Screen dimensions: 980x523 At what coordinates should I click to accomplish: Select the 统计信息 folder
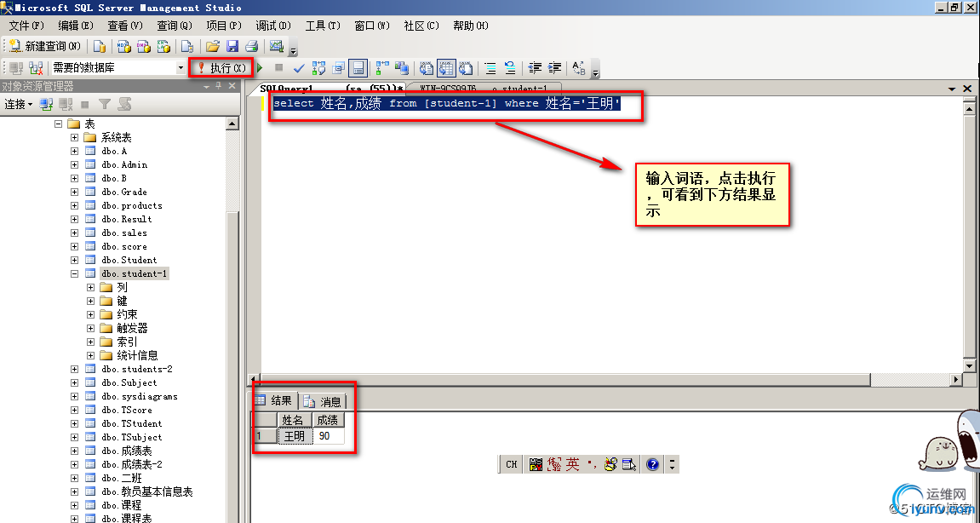(x=137, y=356)
